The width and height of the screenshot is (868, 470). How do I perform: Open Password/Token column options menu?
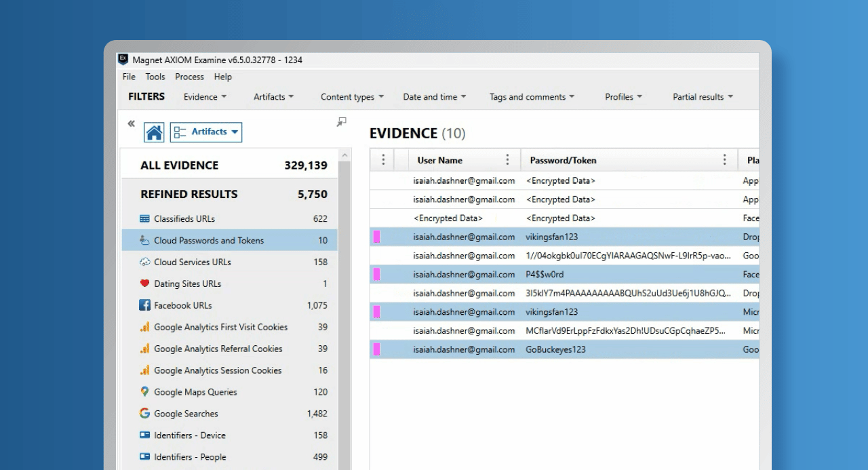[x=724, y=160]
